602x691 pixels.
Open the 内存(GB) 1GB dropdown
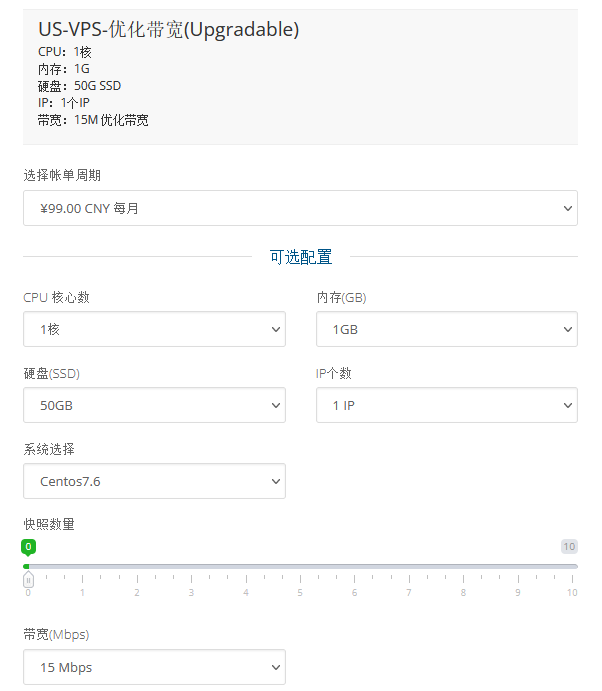pyautogui.click(x=447, y=329)
